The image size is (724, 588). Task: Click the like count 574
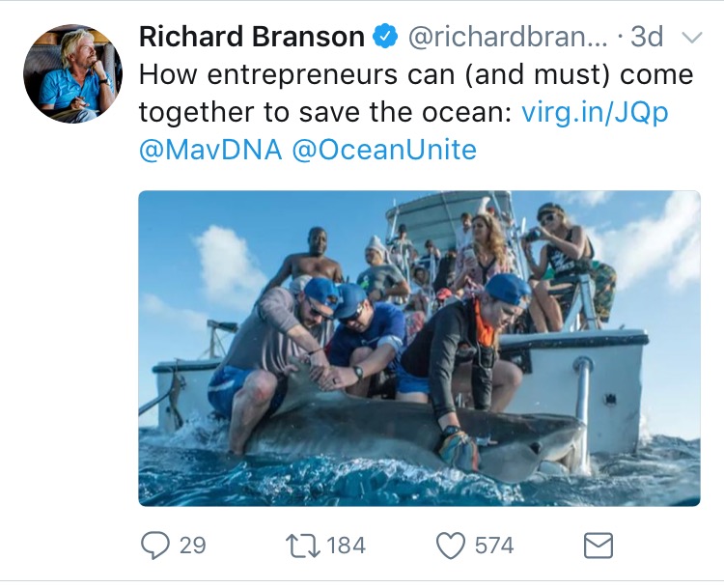(494, 546)
